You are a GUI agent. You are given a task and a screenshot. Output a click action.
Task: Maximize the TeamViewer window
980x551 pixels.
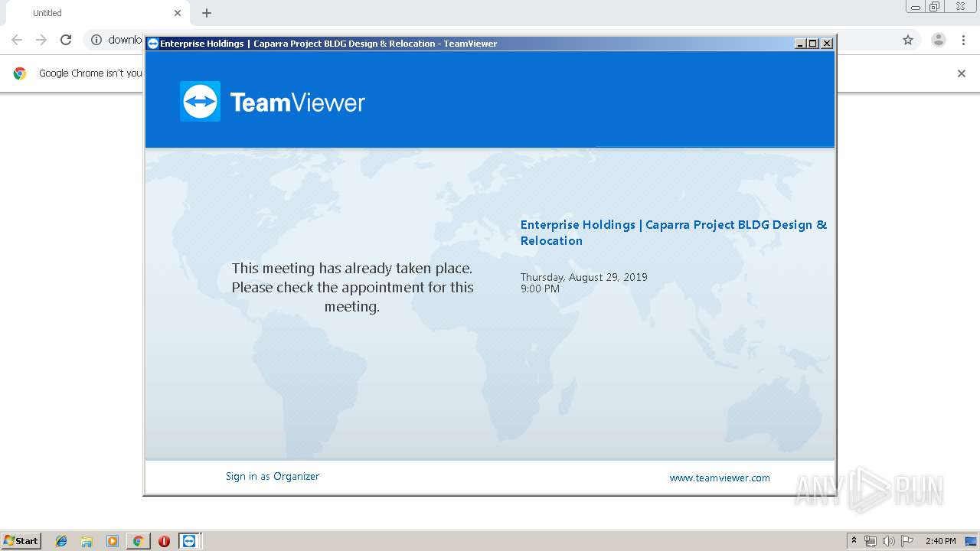(x=813, y=44)
